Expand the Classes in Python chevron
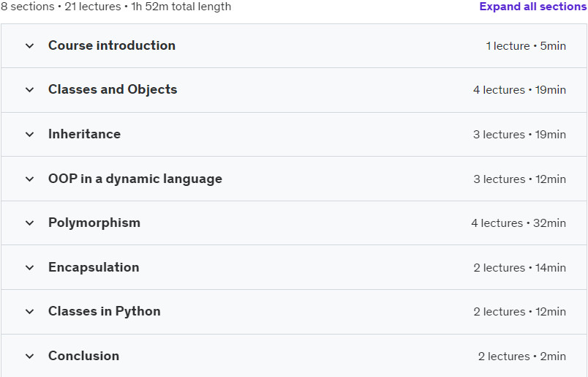The image size is (588, 377). [x=30, y=312]
